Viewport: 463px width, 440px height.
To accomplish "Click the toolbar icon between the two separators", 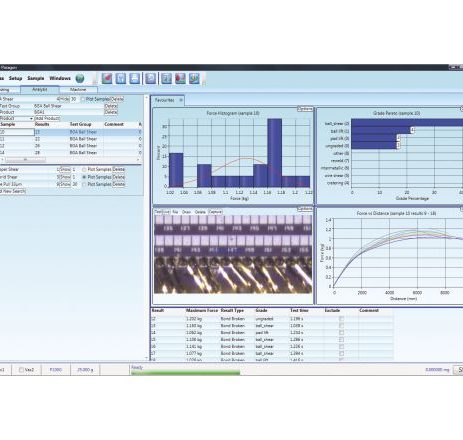I will 151,79.
